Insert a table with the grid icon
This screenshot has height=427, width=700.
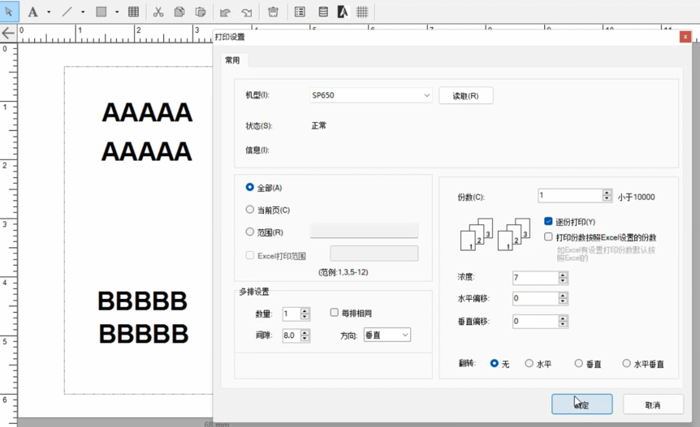click(133, 12)
